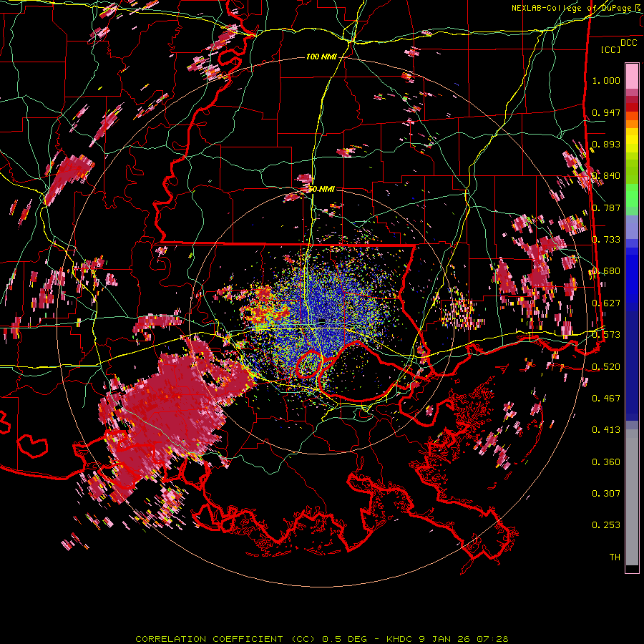The width and height of the screenshot is (644, 644).
Task: Click the DCC product label
Action: [x=628, y=43]
